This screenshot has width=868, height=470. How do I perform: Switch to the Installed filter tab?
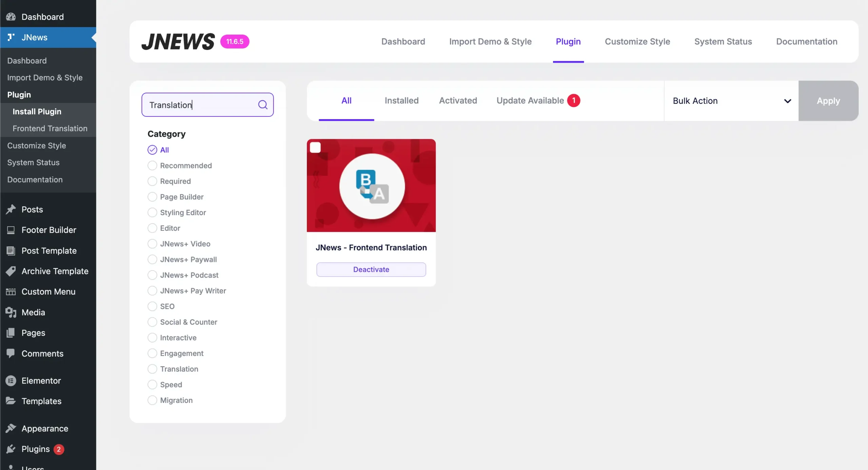coord(401,101)
